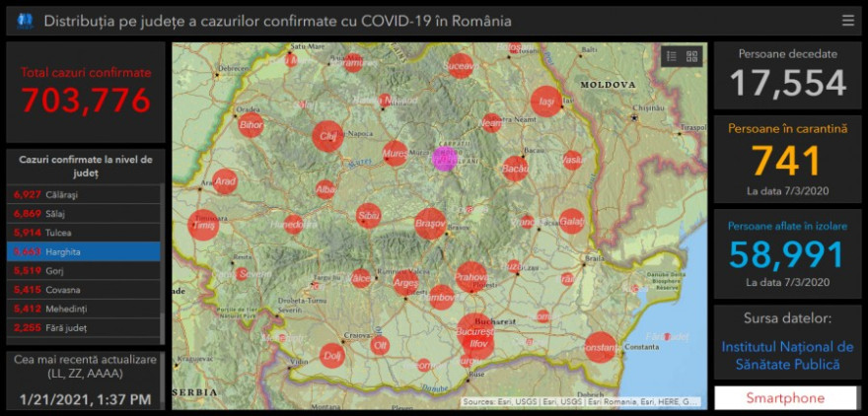Select the Timiș marker on the map
The width and height of the screenshot is (868, 416).
click(204, 225)
